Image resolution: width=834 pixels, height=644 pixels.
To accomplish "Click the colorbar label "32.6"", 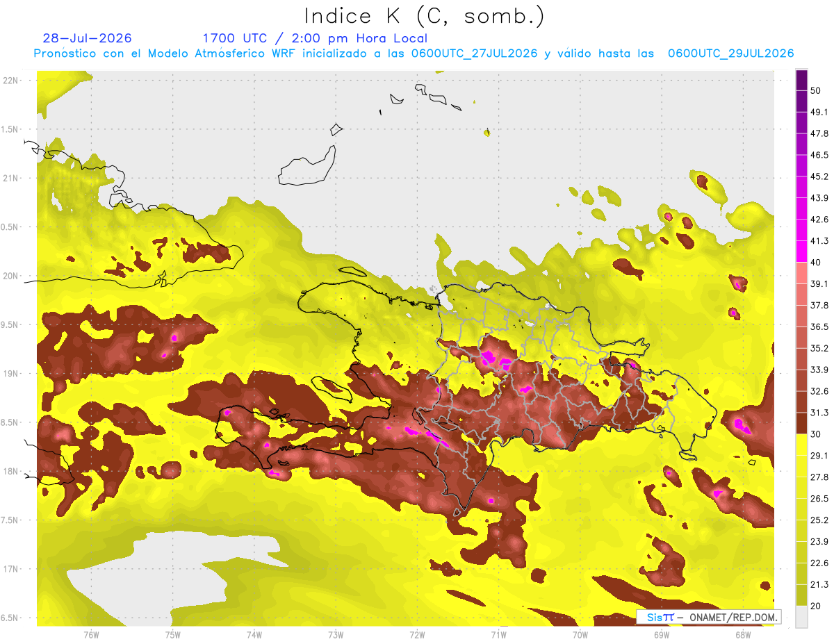I will click(819, 391).
